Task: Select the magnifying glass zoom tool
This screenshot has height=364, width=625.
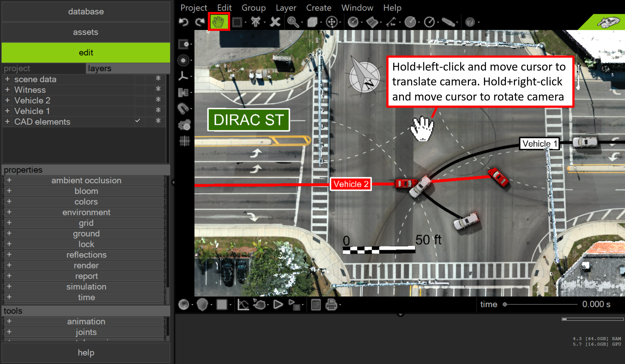Action: 293,22
